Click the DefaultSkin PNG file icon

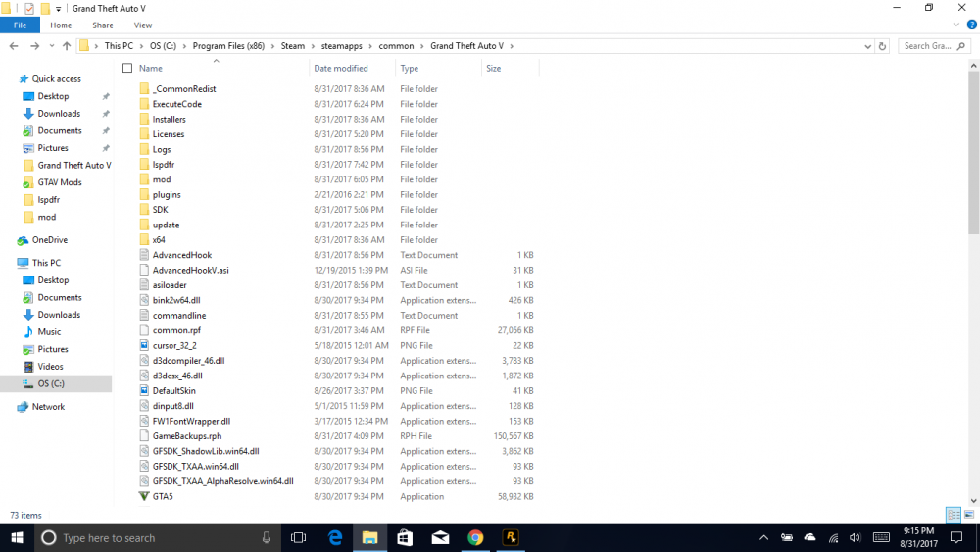[144, 390]
